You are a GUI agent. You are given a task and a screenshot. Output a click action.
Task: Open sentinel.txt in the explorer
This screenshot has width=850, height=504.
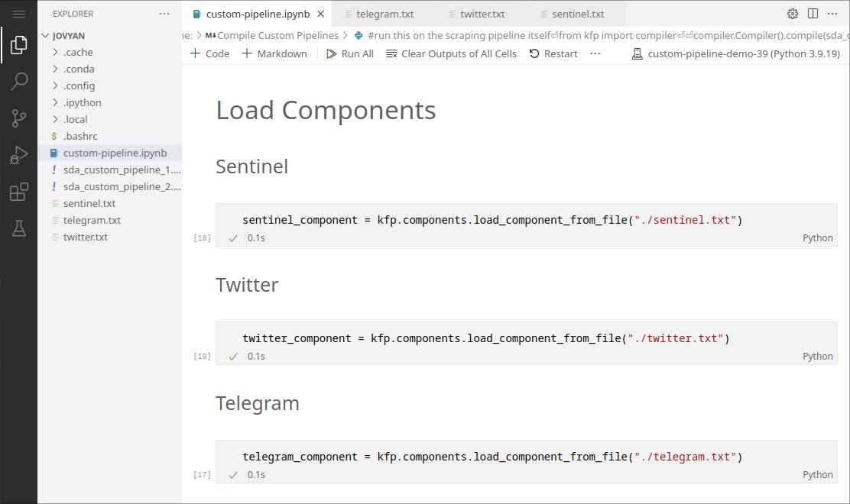[x=109, y=204]
